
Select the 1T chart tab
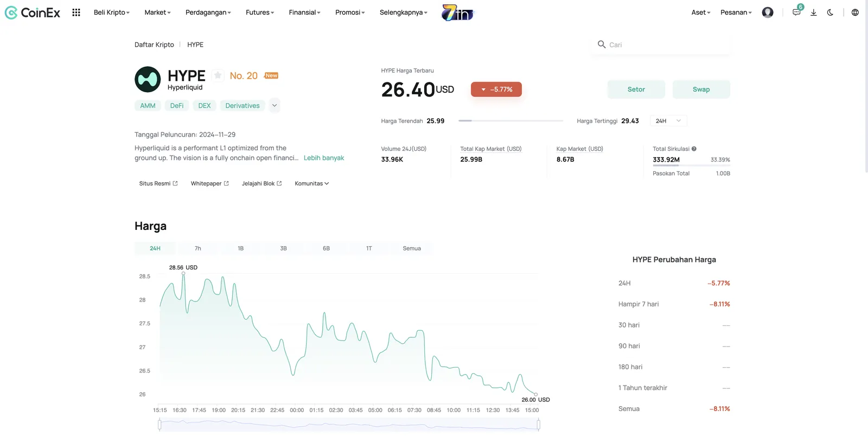coord(369,248)
